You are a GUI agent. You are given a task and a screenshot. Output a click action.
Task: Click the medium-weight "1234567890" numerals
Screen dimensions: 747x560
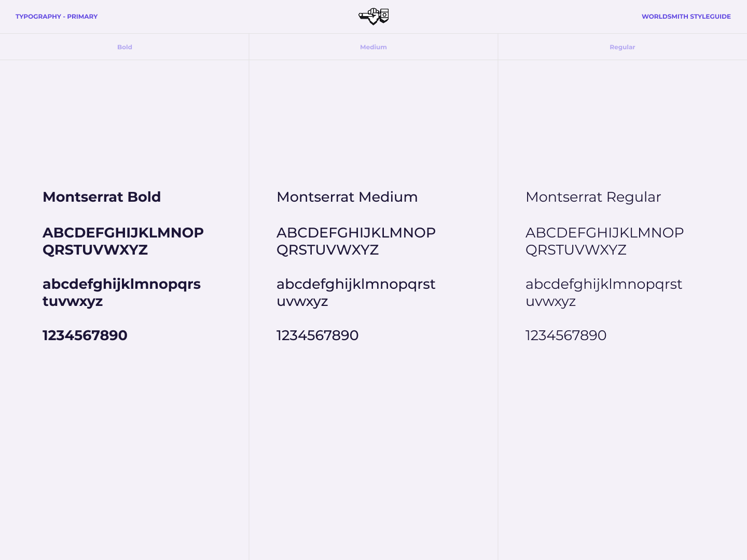tap(317, 335)
